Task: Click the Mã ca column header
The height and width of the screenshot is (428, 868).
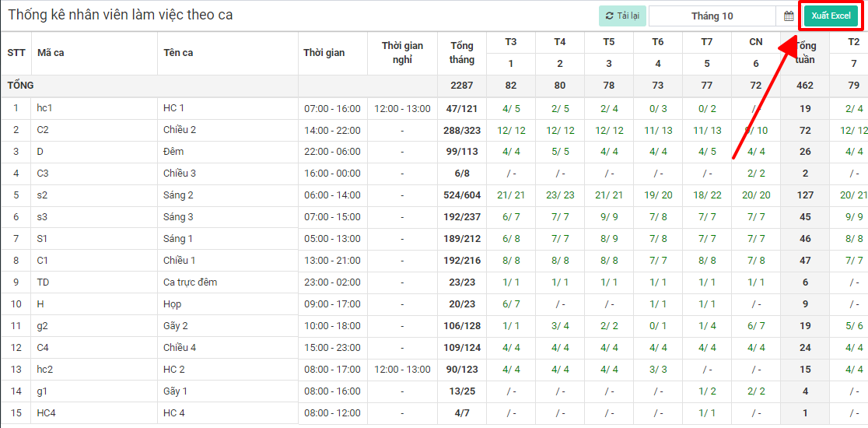Action: click(x=51, y=53)
